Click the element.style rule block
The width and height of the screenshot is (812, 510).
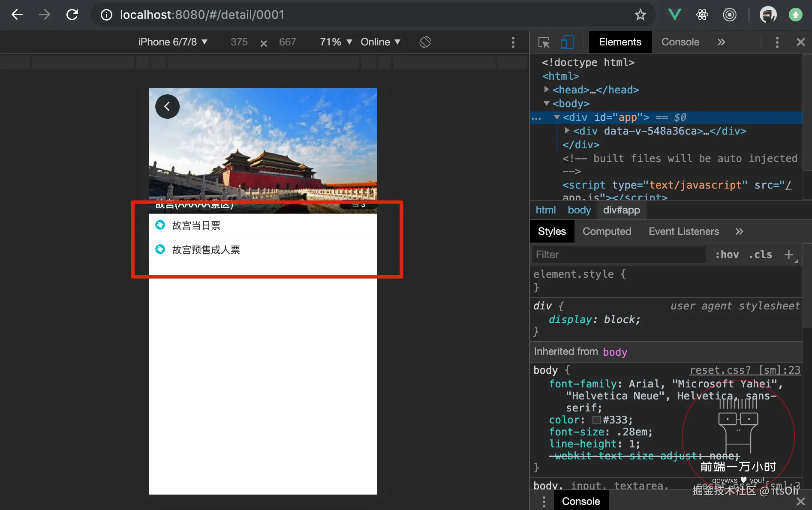tap(666, 281)
